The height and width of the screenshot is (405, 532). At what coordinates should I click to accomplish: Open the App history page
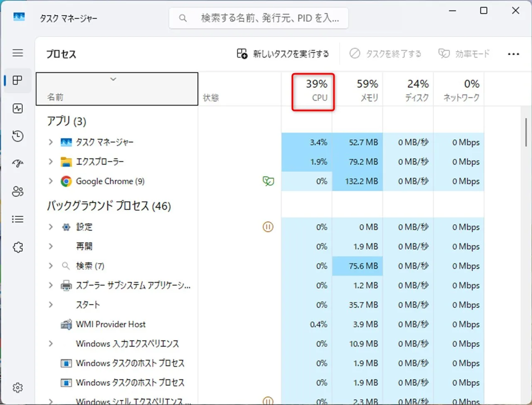(17, 136)
